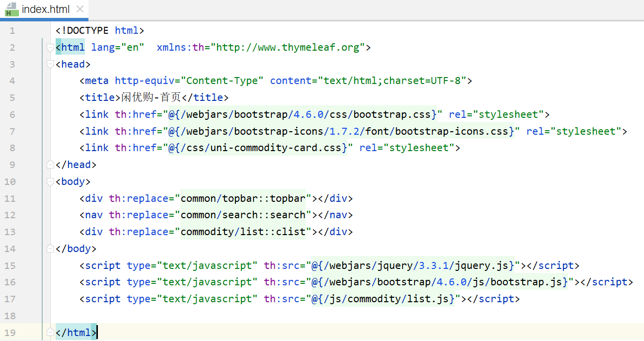Click th:src on the list.js script line
This screenshot has height=341, width=644.
click(x=282, y=299)
